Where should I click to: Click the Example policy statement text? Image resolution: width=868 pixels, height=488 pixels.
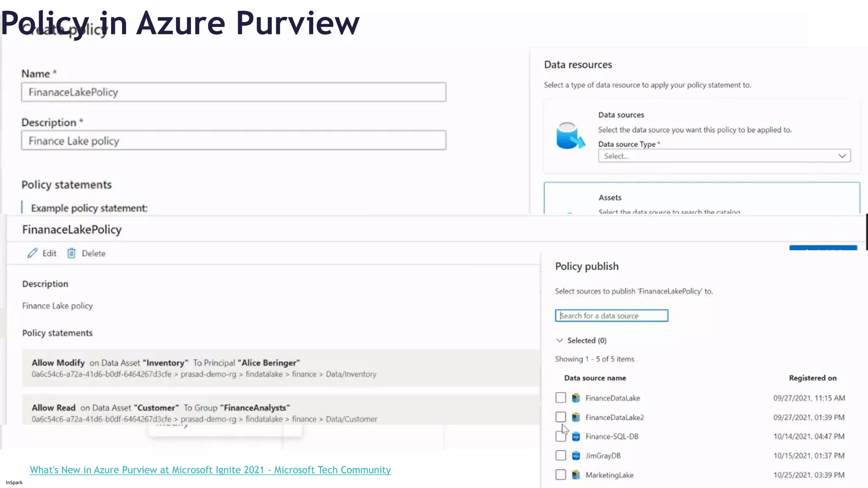(x=89, y=208)
